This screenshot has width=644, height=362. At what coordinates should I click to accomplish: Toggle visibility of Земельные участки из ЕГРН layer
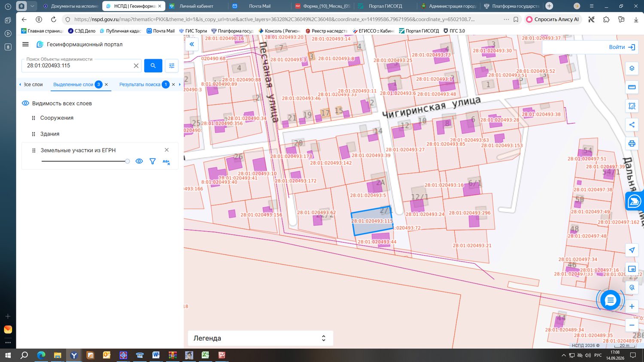coord(139,161)
